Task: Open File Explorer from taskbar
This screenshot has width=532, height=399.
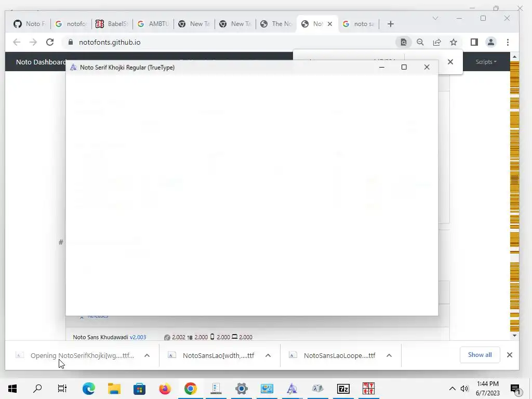Action: click(x=114, y=389)
